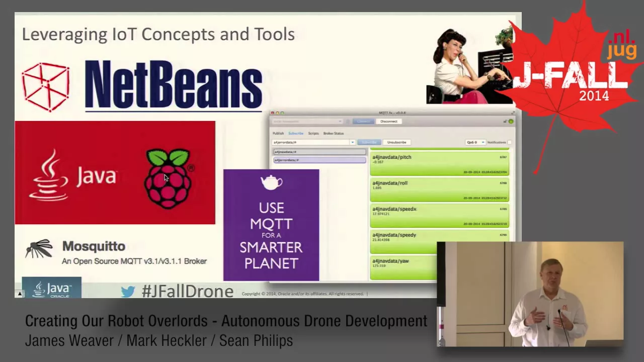Expand the subscription topic dropdown arrow
Screen dimensions: 644x362
[353, 142]
